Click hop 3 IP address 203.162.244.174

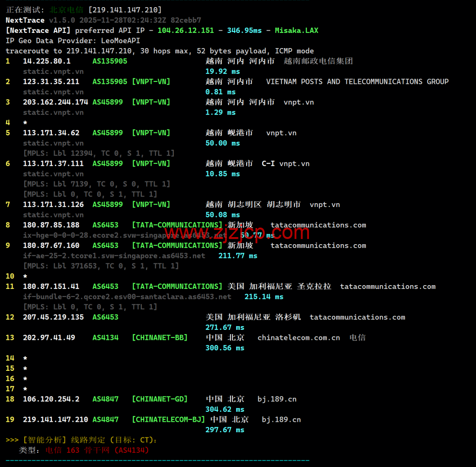(55, 102)
